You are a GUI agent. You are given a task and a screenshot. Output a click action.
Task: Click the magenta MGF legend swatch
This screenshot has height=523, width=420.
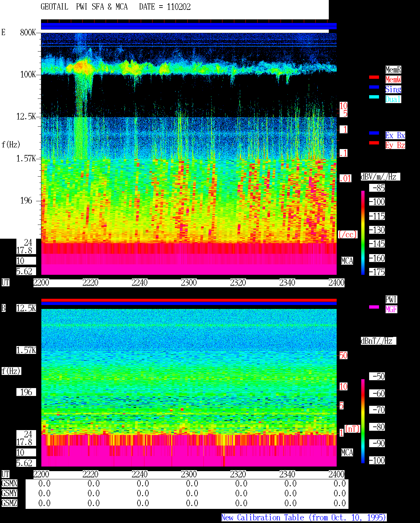374,307
